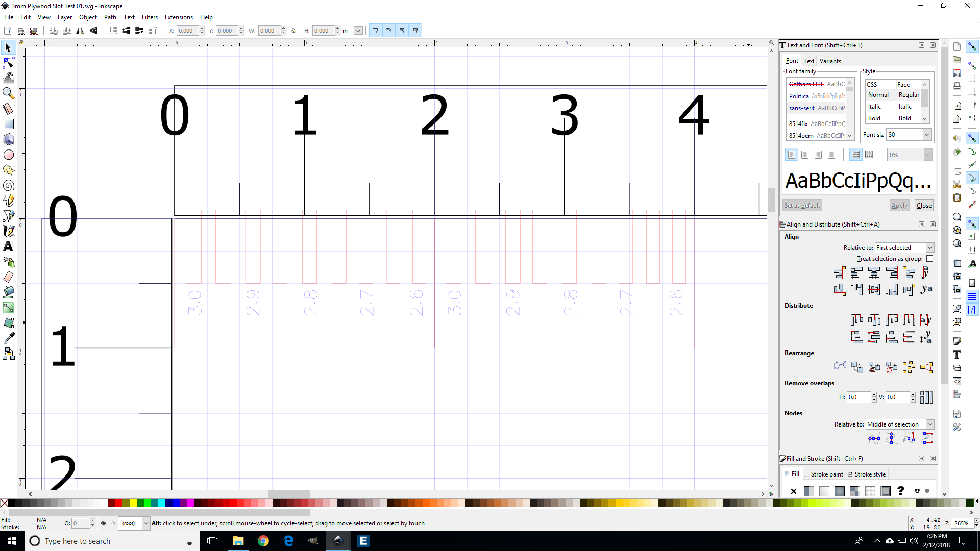Switch to the Stroke style tab
The image size is (980, 551).
[867, 474]
